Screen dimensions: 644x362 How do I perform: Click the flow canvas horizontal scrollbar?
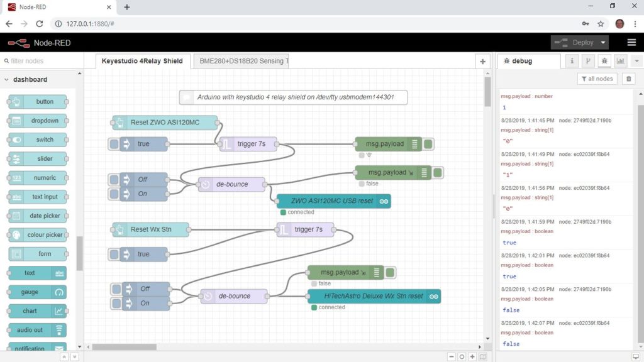(x=124, y=347)
